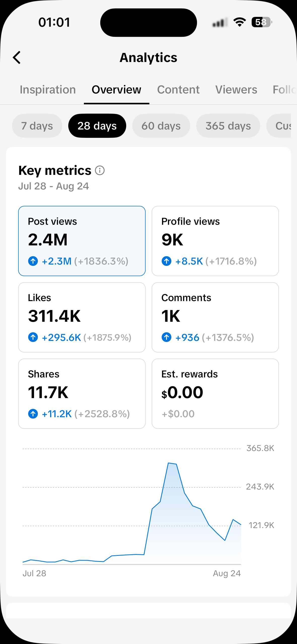Viewport: 297px width, 644px height.
Task: Select the 7 days range chip
Action: 37,126
